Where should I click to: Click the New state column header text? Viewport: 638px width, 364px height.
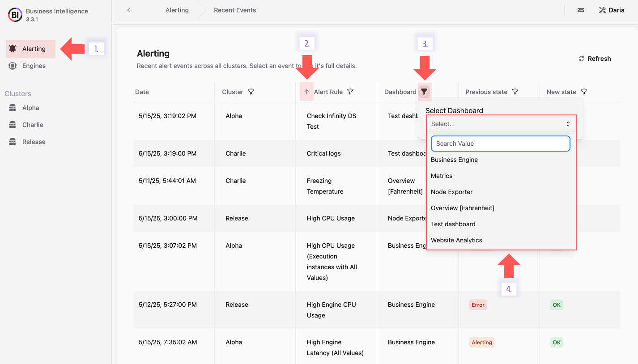click(561, 92)
